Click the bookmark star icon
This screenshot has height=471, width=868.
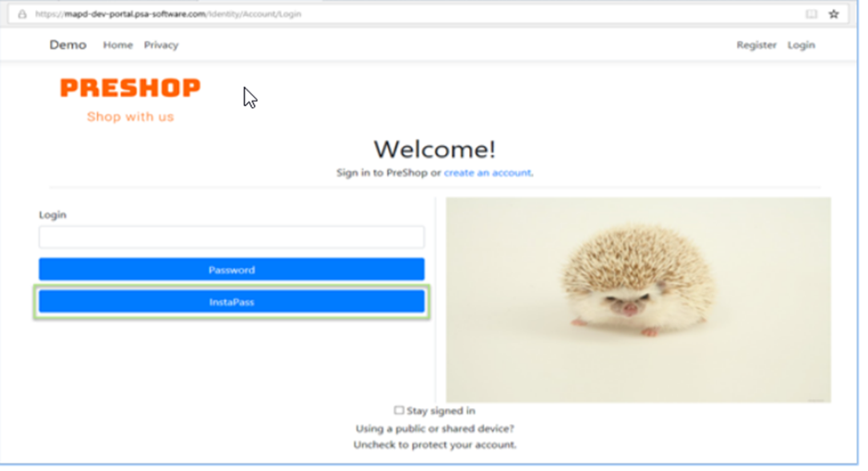(x=833, y=15)
